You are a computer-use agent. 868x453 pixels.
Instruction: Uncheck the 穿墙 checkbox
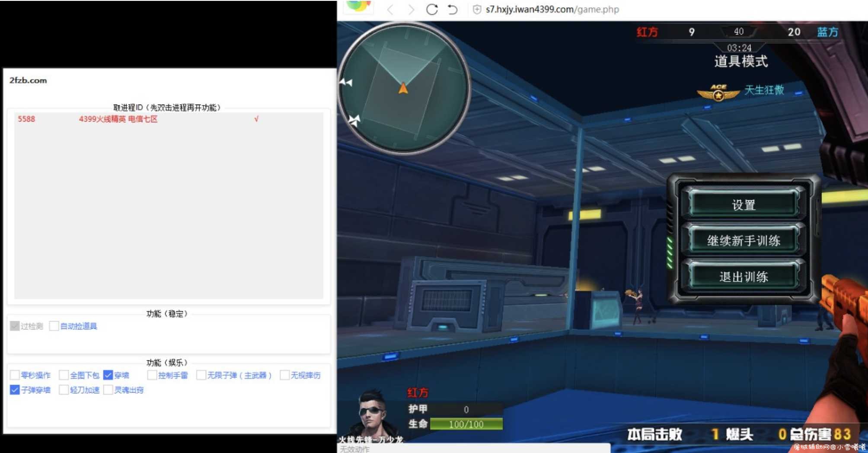(x=108, y=375)
